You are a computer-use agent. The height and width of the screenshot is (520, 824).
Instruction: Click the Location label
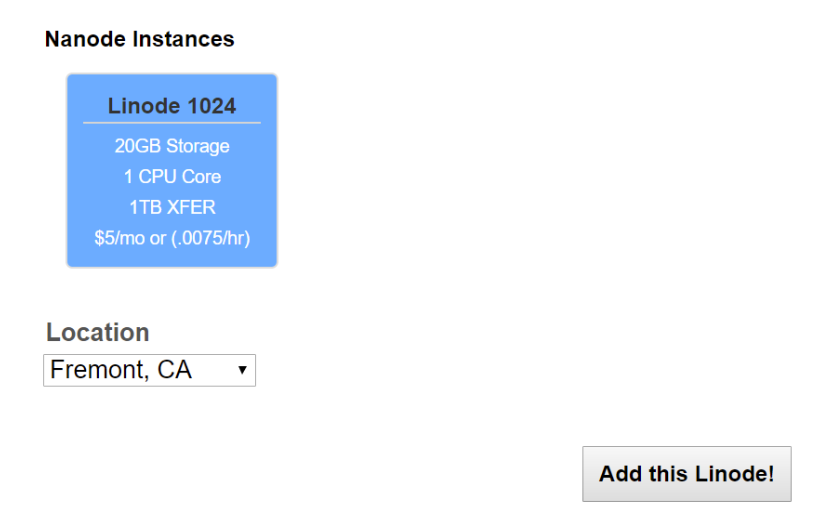point(97,332)
